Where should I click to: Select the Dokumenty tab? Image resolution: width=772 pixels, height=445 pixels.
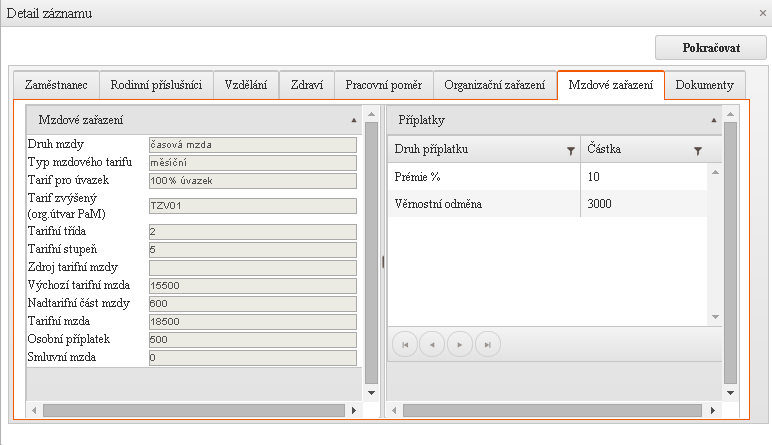704,86
